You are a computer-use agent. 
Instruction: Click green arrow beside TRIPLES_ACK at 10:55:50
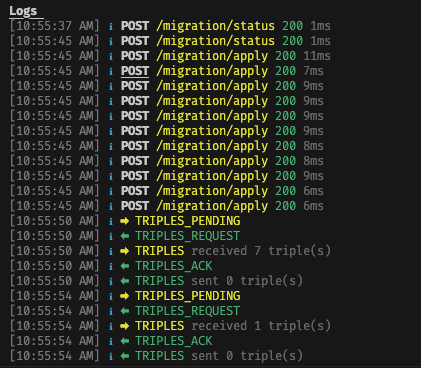point(125,266)
